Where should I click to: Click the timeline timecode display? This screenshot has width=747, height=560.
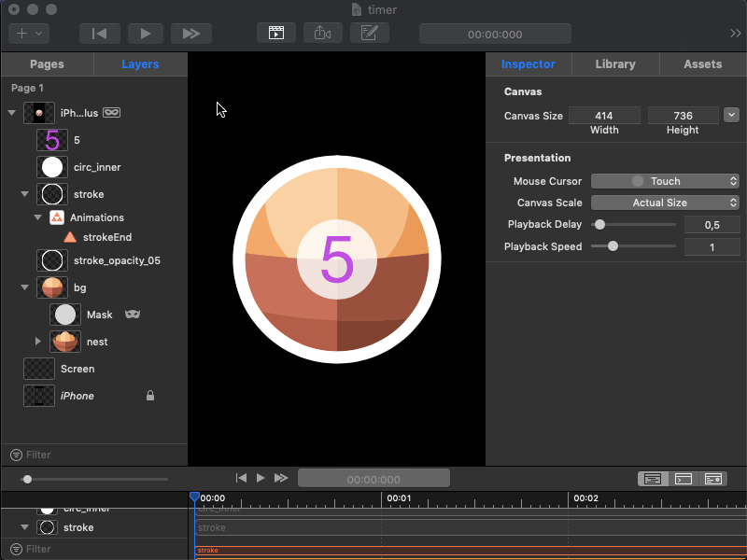tap(374, 479)
